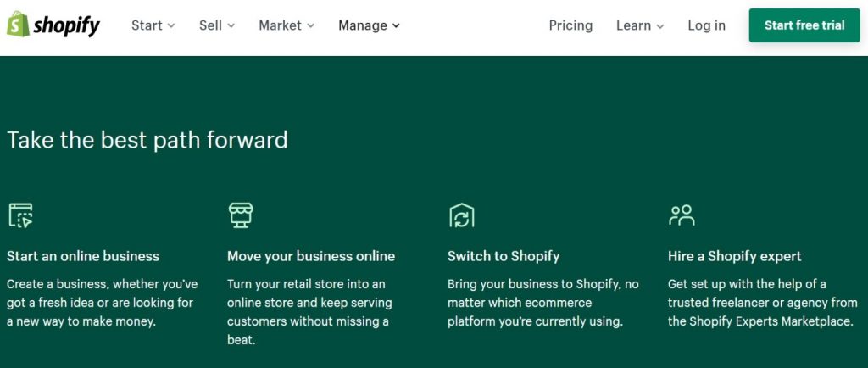Click Start free trial button
The width and height of the screenshot is (868, 368).
click(x=804, y=25)
